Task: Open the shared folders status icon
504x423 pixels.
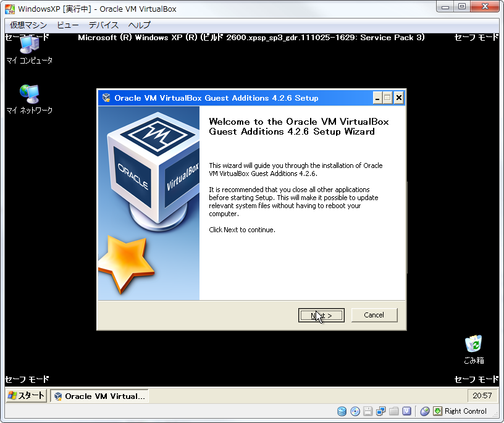Action: [394, 411]
